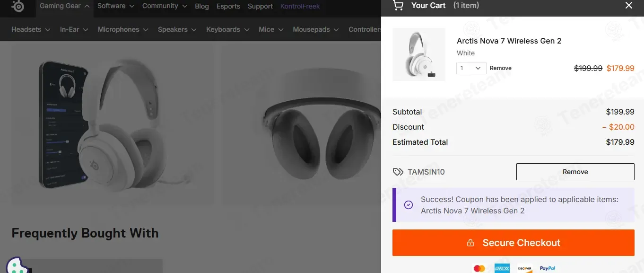Screen dimensions: 644x273
Task: Click the cart item headset thumbnail
Action: (419, 54)
